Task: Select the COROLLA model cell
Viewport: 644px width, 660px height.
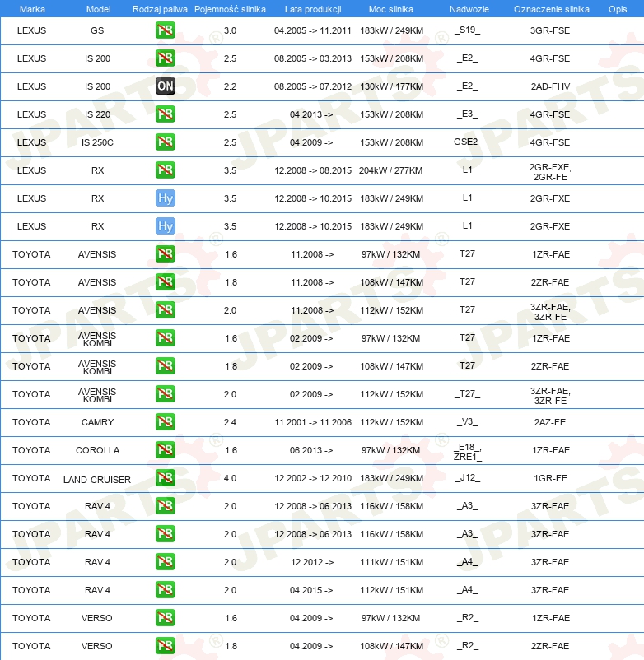Action: point(97,450)
